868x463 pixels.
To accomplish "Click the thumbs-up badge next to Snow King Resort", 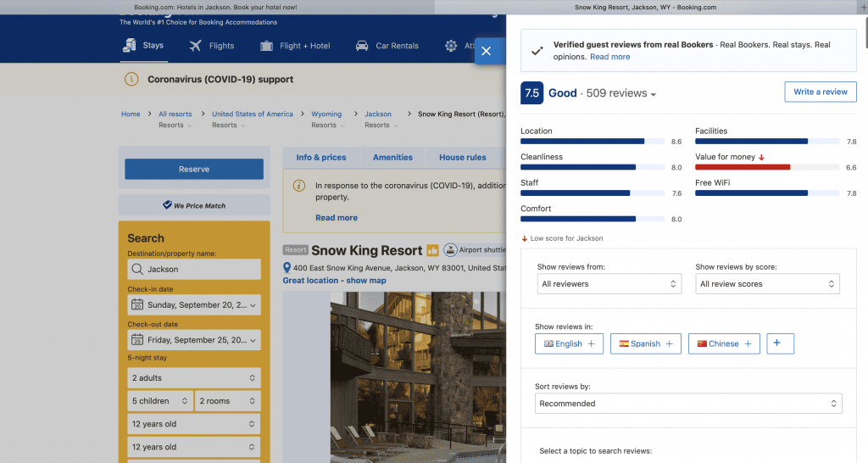I will coord(433,250).
